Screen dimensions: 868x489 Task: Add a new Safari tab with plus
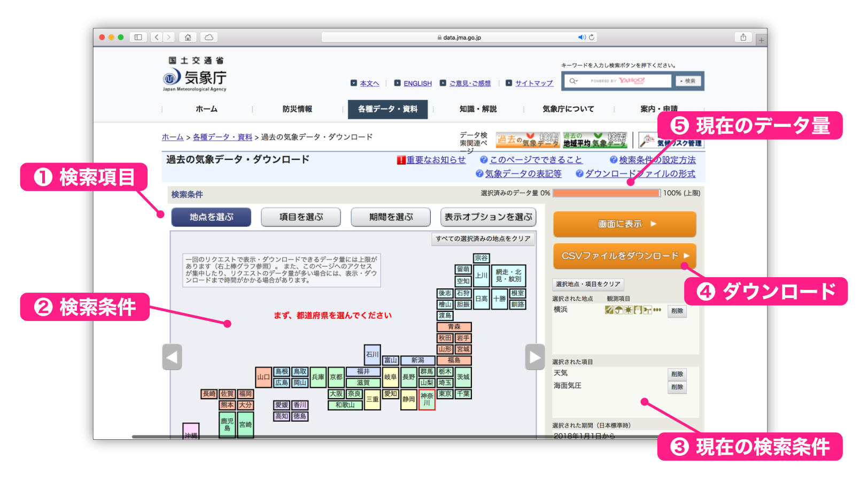point(761,40)
